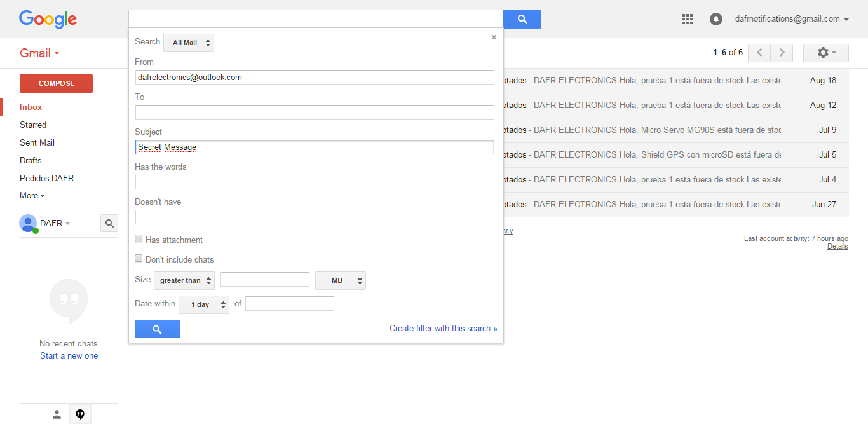Show the contacts tab icon
Viewport: 868px width, 424px height.
pyautogui.click(x=57, y=414)
